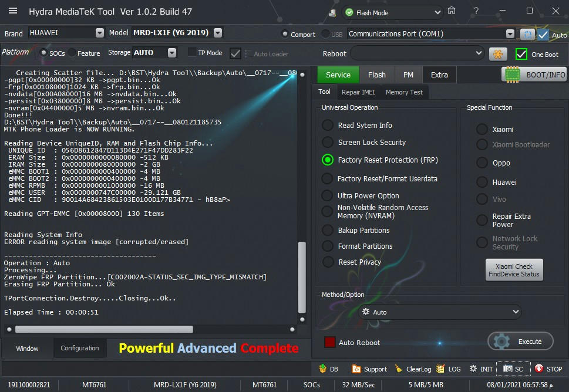The image size is (569, 392).
Task: Click the red STOP button
Action: pyautogui.click(x=548, y=369)
